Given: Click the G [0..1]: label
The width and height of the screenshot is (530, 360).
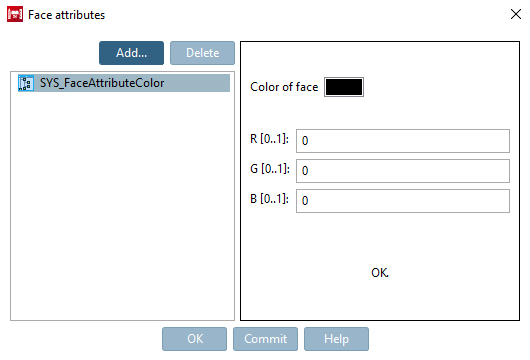Looking at the screenshot, I should [x=270, y=168].
